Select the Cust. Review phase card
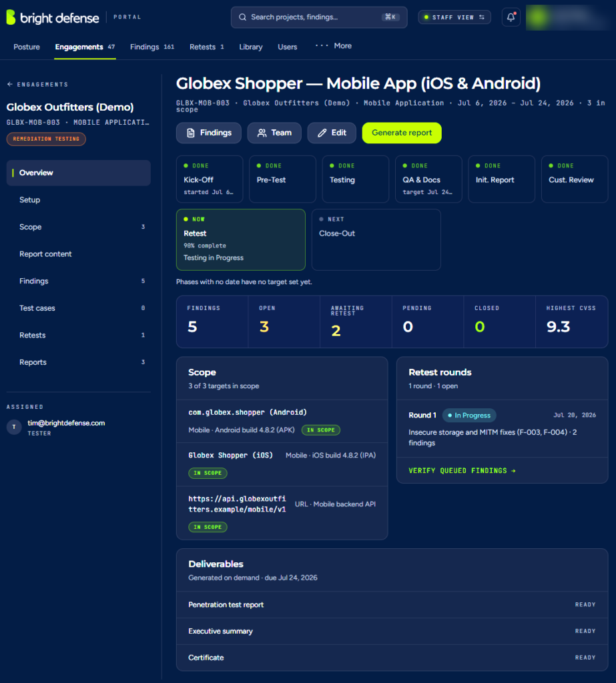616x683 pixels. tap(575, 179)
